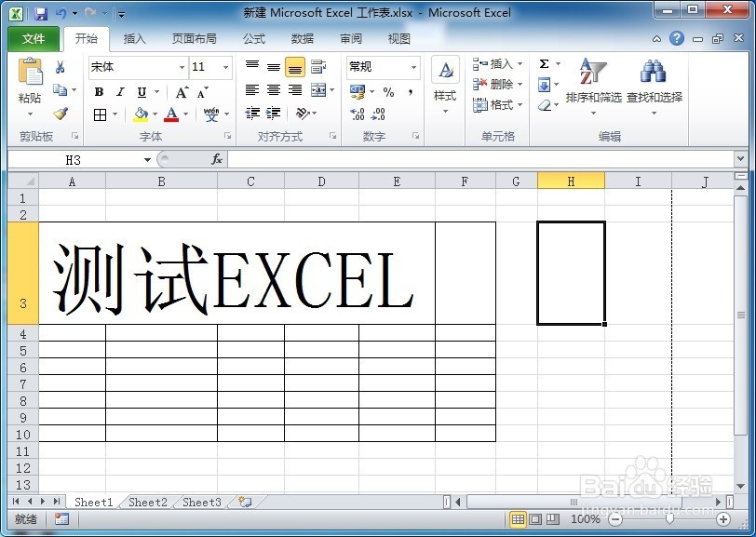Expand the formula bar chevron

coord(740,158)
